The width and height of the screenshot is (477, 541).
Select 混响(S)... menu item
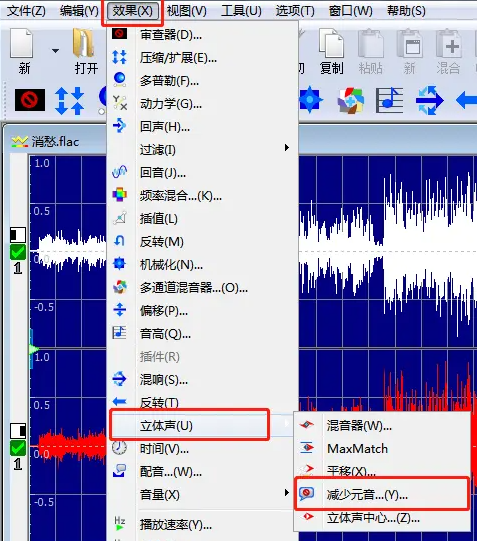[202, 380]
